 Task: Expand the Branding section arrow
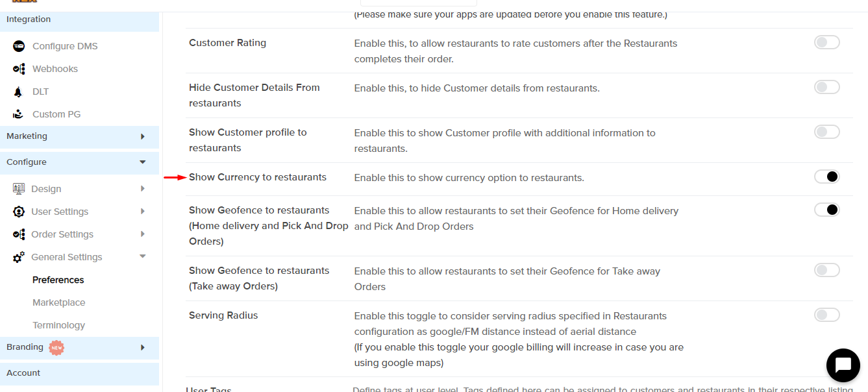[142, 347]
